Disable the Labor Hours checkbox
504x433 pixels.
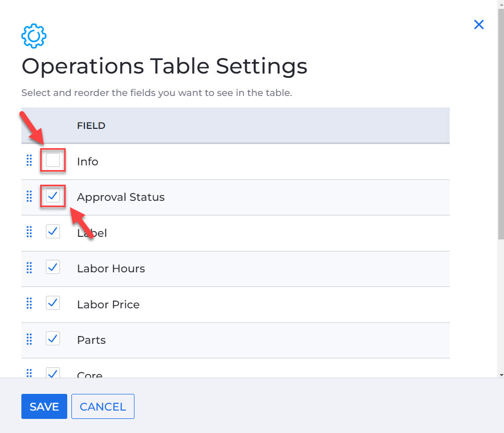53,268
